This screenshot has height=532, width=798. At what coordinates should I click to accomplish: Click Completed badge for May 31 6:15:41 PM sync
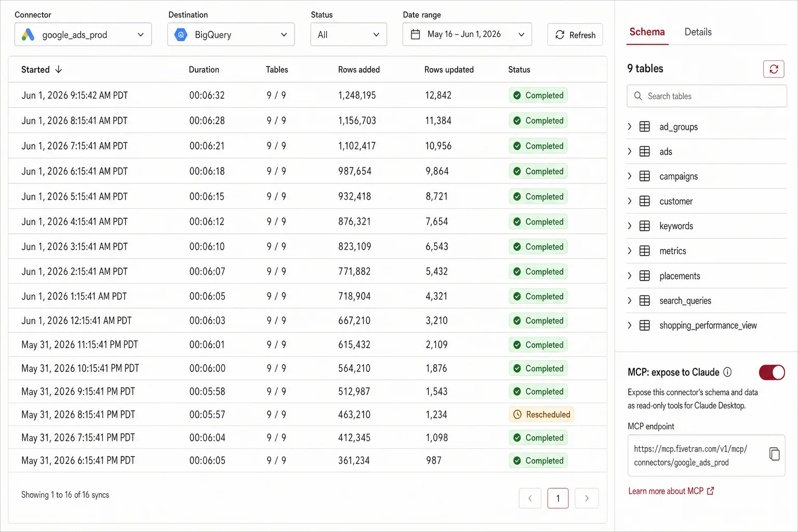538,461
